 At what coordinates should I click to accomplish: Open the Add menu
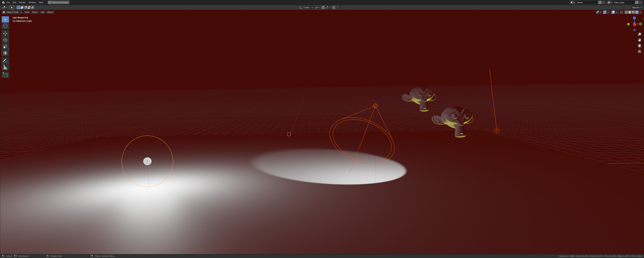(x=42, y=12)
